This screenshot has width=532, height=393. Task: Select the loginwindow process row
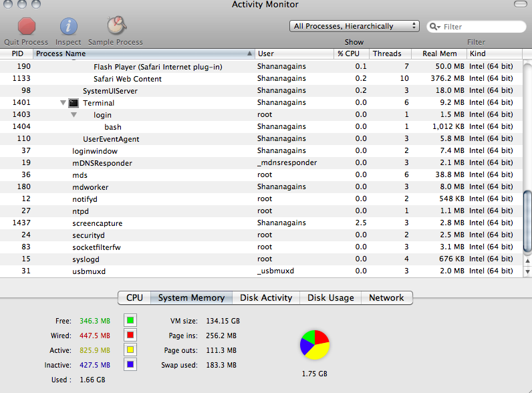tap(261, 150)
